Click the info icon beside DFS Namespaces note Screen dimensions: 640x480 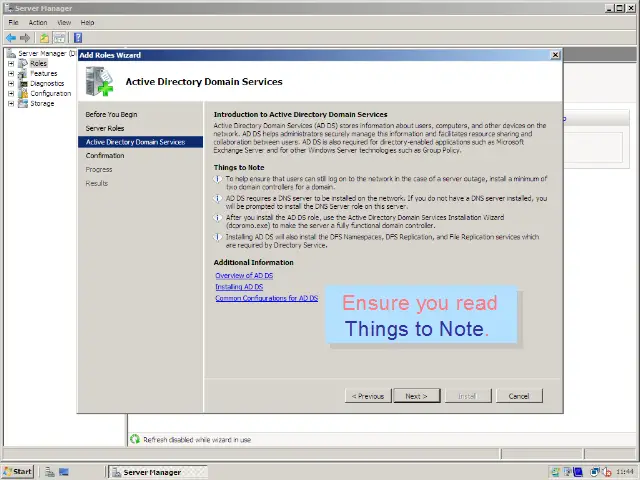pyautogui.click(x=218, y=238)
